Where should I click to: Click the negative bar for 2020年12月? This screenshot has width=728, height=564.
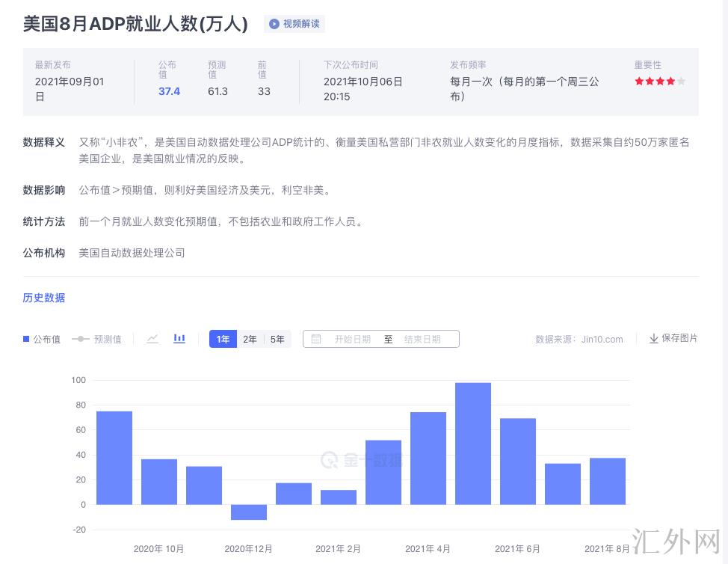(x=249, y=512)
